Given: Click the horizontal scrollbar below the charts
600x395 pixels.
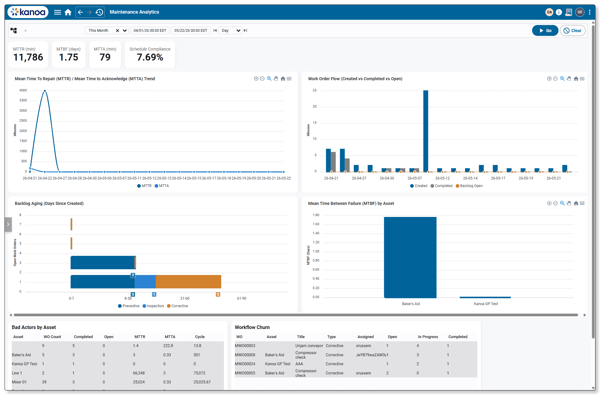Looking at the screenshot, I should [x=295, y=315].
